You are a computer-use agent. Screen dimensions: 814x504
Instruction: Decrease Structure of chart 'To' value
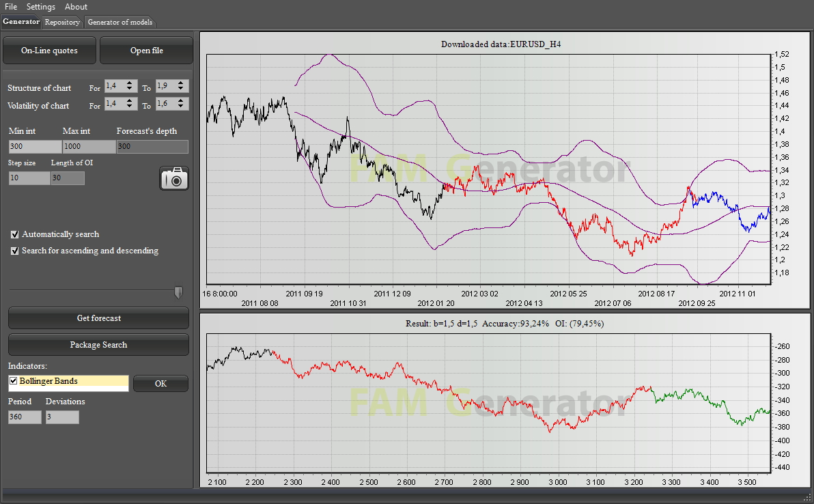(x=180, y=89)
